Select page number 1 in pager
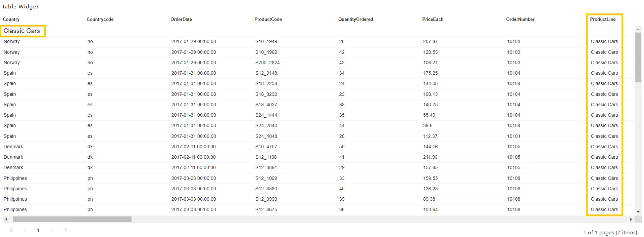Screen dimensions: 644x237 click(38, 230)
